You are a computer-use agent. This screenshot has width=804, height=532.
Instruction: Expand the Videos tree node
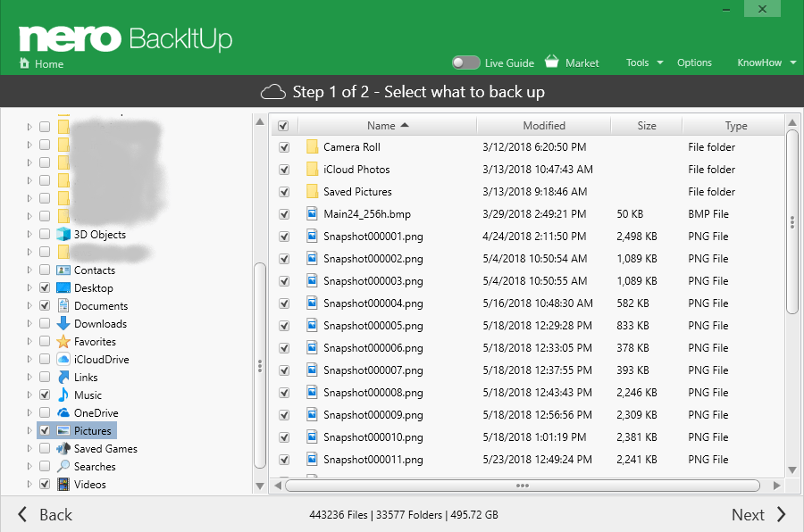[29, 484]
